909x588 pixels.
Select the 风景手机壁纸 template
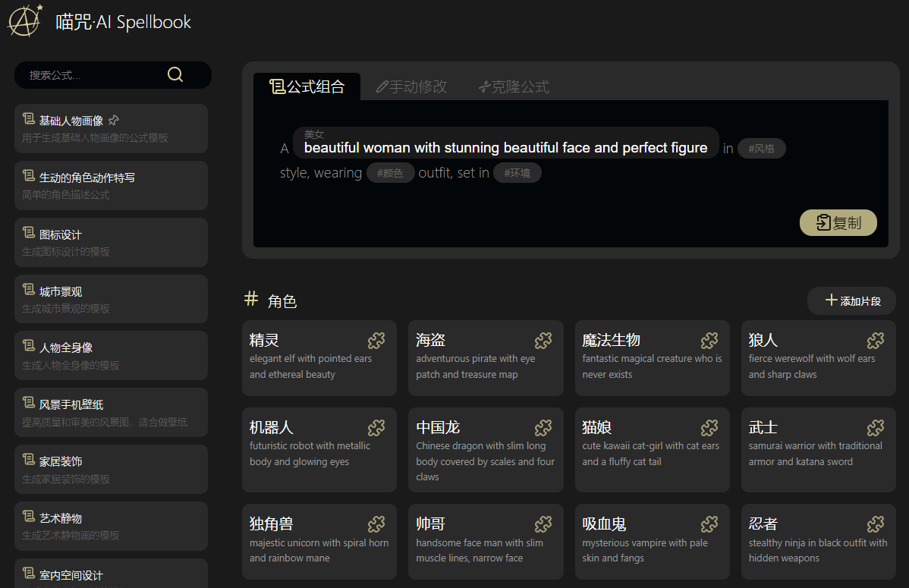click(112, 412)
